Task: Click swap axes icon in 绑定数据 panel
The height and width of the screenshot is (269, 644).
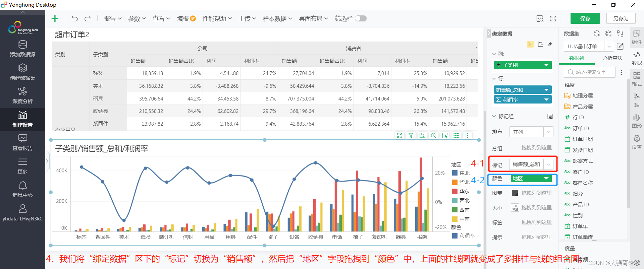Action: [x=540, y=44]
